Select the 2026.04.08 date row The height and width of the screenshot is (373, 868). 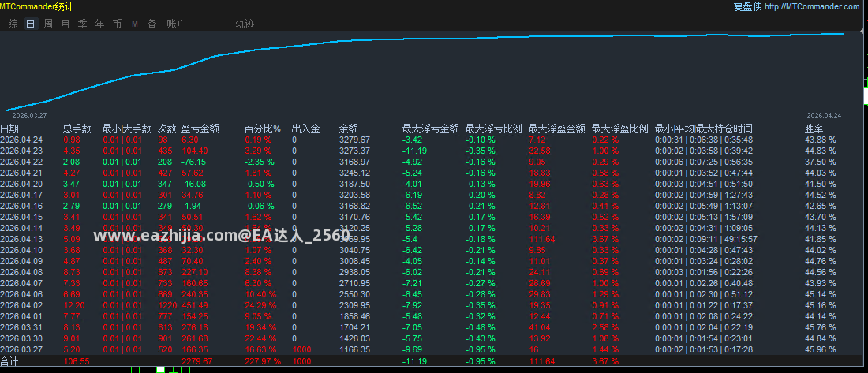(21, 272)
